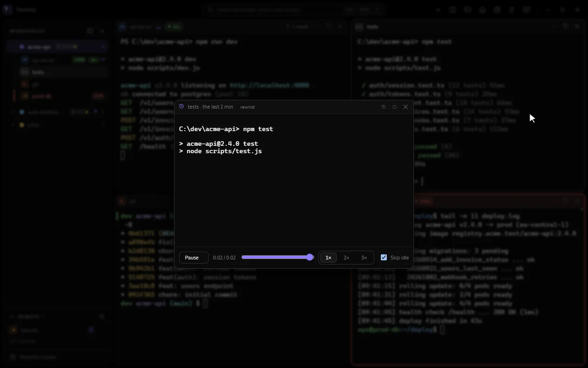This screenshot has width=588, height=368.
Task: Click the rewind playback timeline slider
Action: click(x=277, y=258)
